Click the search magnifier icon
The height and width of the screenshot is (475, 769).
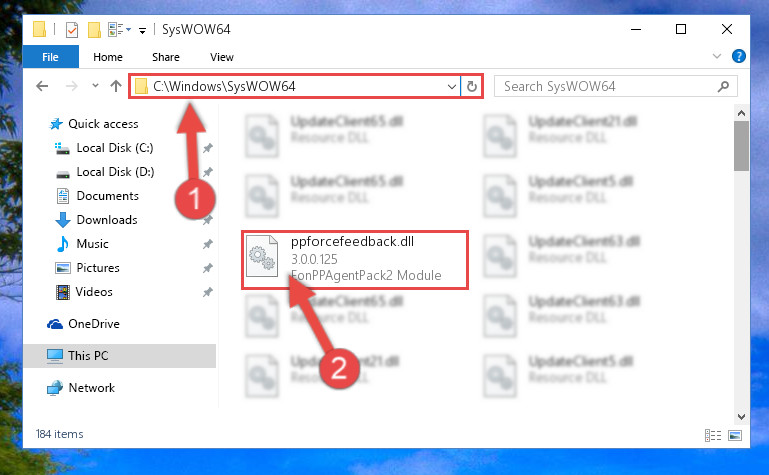pos(723,87)
